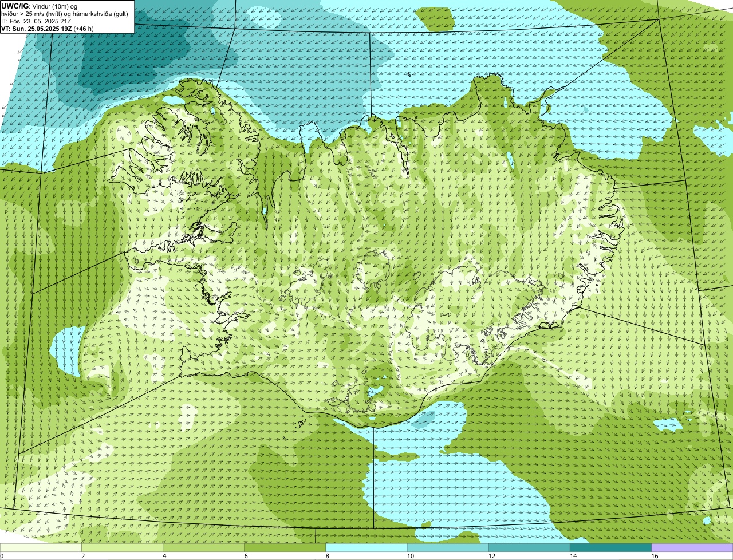Click the dark teal 14–16 m/s legend swatch

pos(610,547)
